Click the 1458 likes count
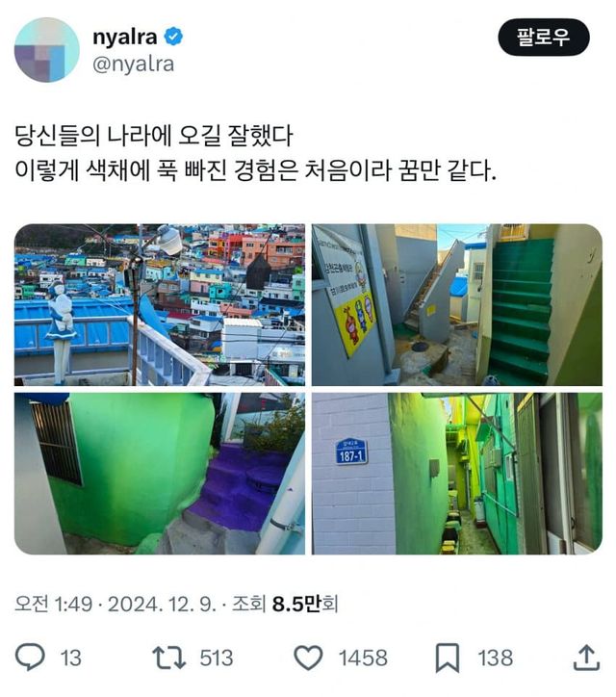The height and width of the screenshot is (697, 616). pyautogui.click(x=363, y=658)
